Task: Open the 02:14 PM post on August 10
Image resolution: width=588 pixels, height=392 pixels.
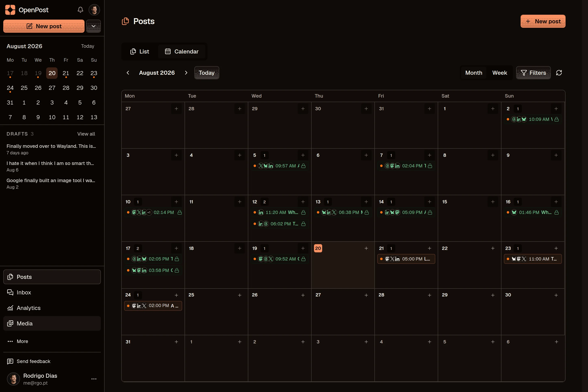Action: pyautogui.click(x=153, y=212)
